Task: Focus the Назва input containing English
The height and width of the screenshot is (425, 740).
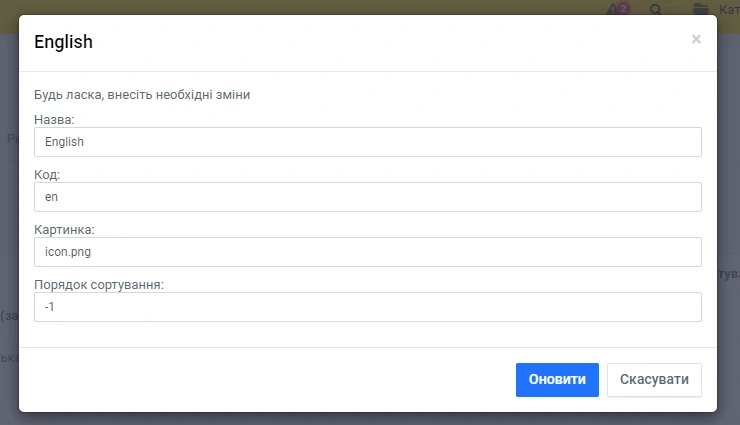Action: pos(367,142)
